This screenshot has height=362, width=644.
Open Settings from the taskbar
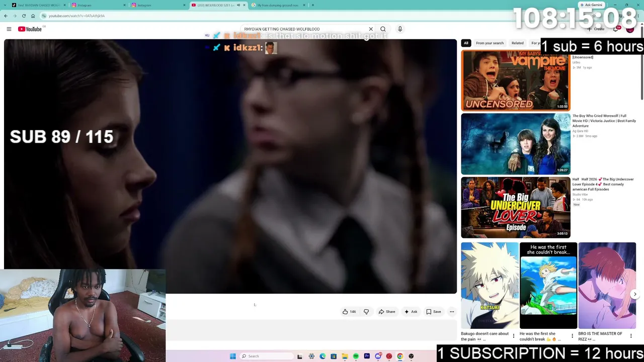point(311,356)
